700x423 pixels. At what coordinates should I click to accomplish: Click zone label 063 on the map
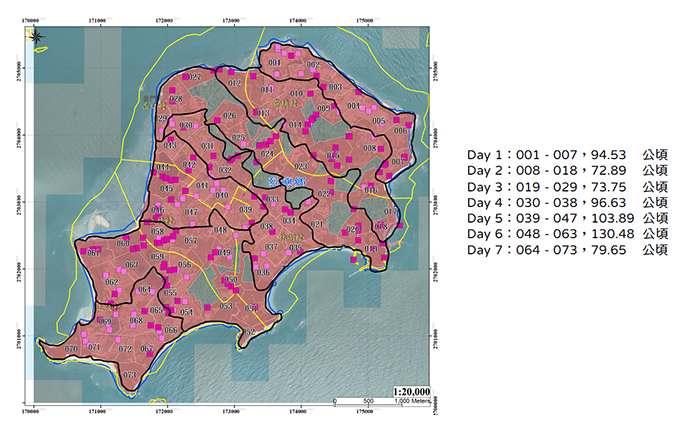[132, 265]
